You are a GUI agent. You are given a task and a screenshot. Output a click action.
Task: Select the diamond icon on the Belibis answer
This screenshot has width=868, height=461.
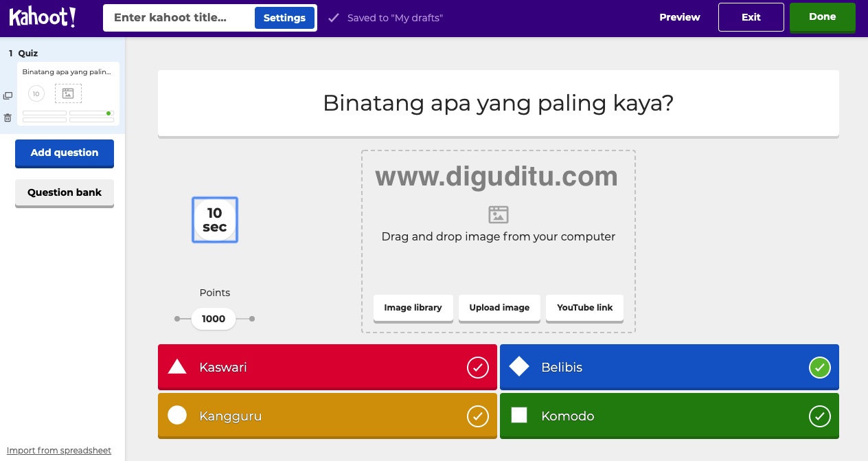point(519,367)
